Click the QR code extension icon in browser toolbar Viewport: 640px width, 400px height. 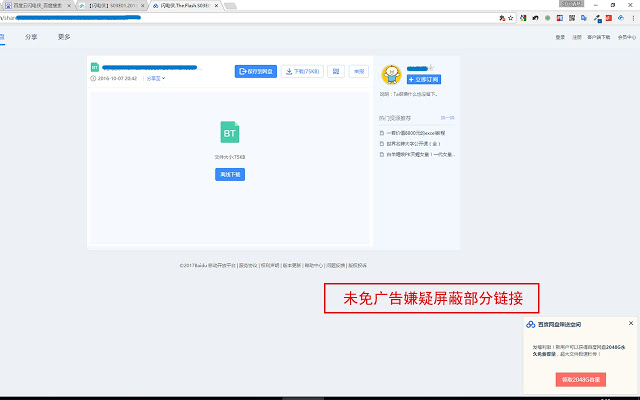click(x=572, y=18)
